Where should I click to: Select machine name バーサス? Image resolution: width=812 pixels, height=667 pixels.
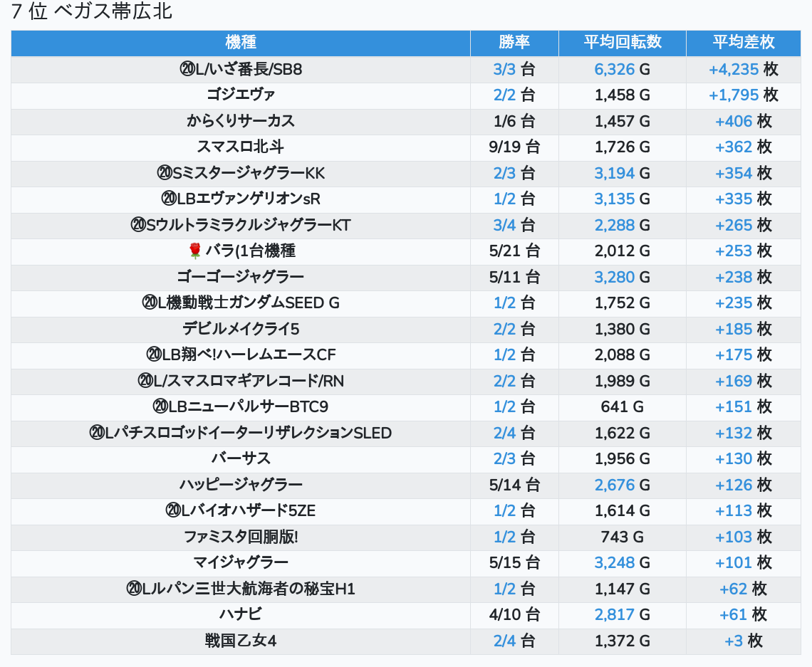point(241,459)
